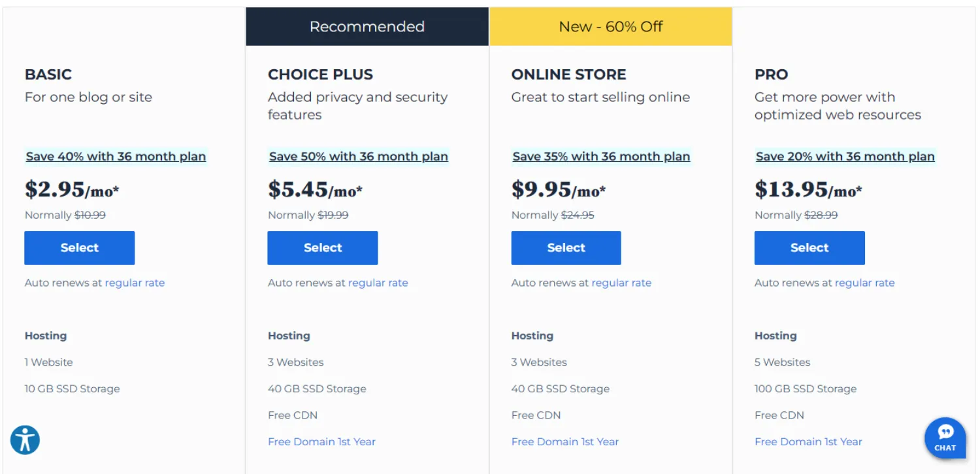980x474 pixels.
Task: Select the Pro hosting plan
Action: [x=809, y=247]
